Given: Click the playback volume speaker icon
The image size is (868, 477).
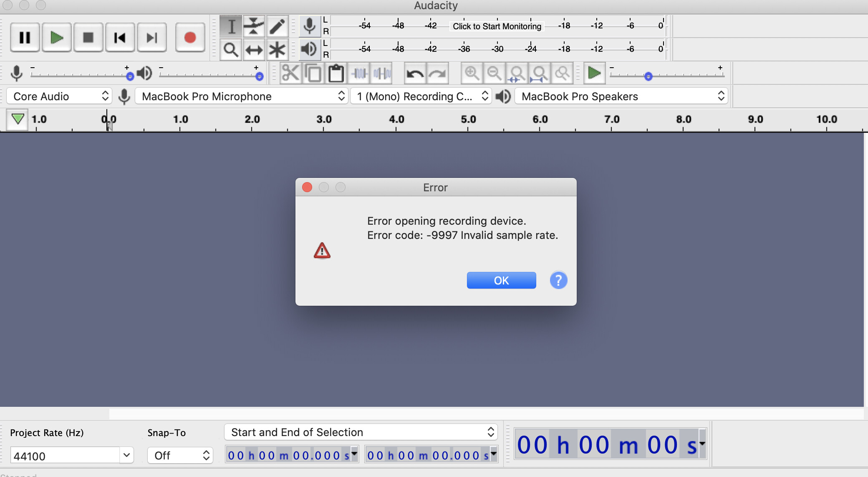Looking at the screenshot, I should point(144,74).
